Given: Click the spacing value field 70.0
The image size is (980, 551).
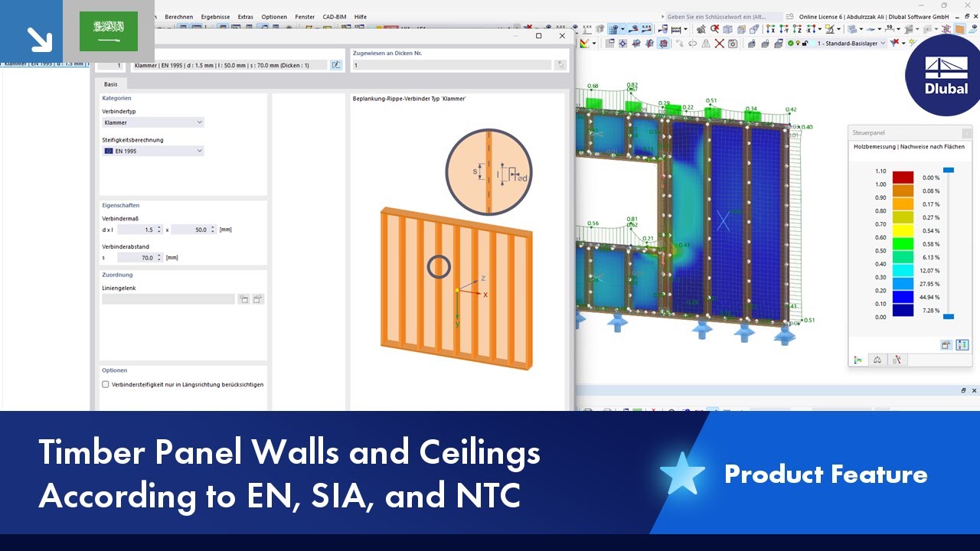Looking at the screenshot, I should (x=136, y=258).
